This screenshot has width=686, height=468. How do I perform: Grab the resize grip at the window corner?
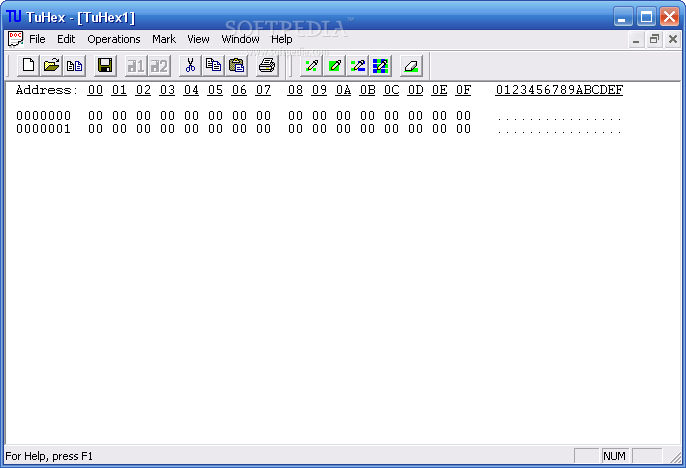(x=676, y=458)
